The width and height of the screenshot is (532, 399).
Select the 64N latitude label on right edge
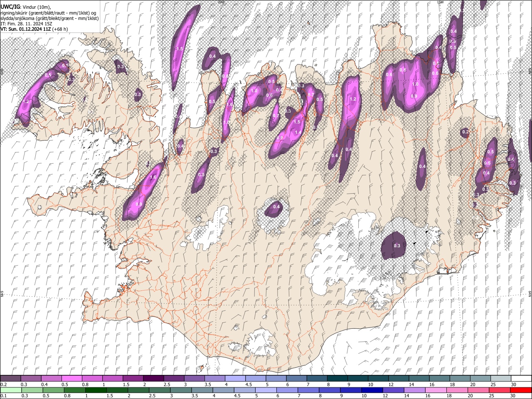coord(530,293)
